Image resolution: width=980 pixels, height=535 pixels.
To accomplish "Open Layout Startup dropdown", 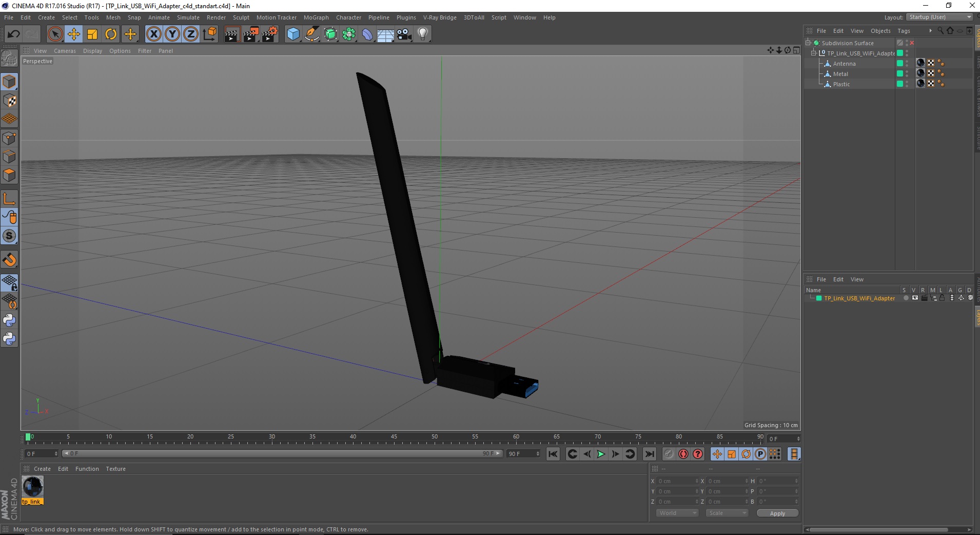I will point(939,17).
